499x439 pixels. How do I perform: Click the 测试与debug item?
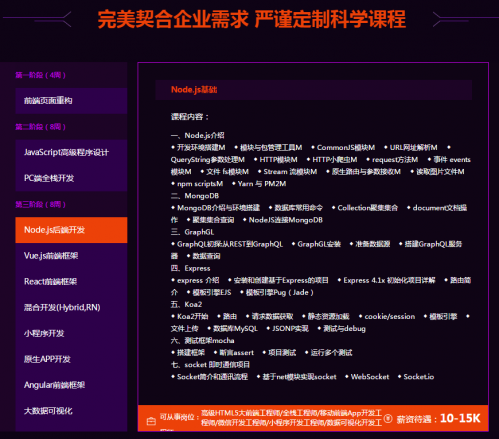344,329
